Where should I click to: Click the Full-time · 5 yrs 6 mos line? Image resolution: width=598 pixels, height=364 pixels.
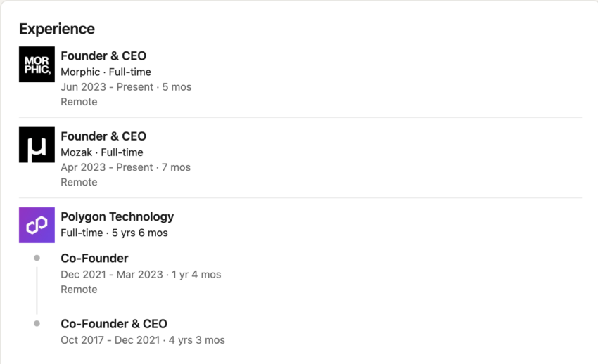(114, 233)
